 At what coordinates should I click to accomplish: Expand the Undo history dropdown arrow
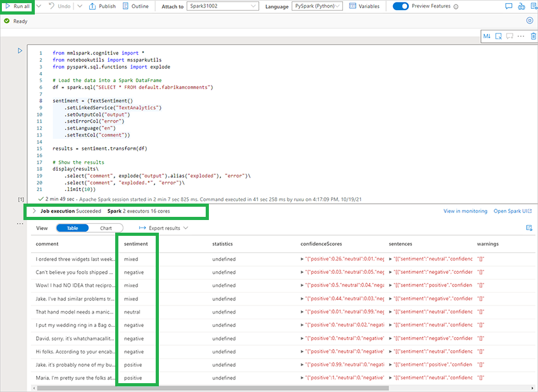coord(80,6)
